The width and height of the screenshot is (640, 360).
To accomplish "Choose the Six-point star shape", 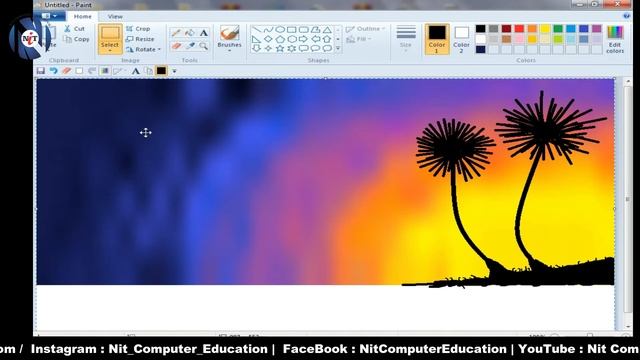I will [x=291, y=48].
